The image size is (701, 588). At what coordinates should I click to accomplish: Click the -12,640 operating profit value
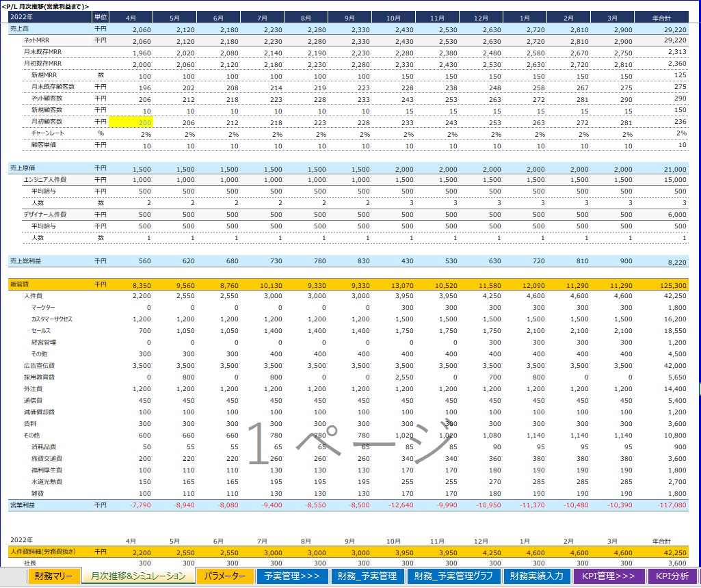(401, 505)
